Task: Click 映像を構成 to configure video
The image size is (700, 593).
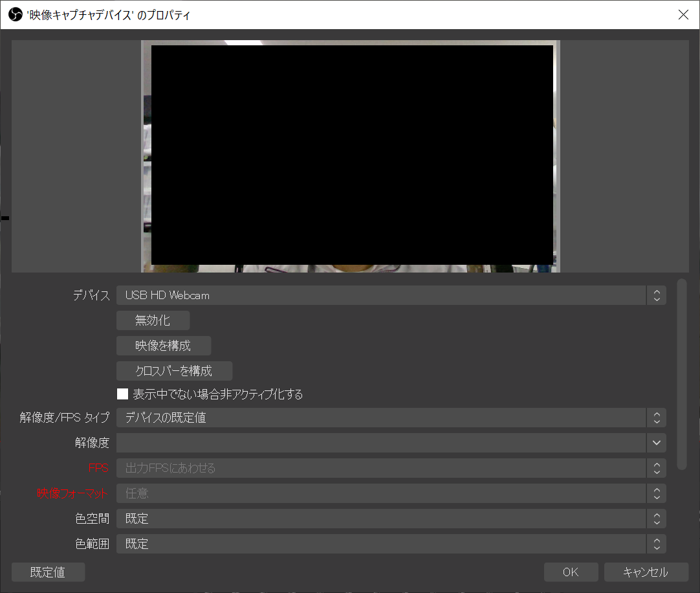Action: (163, 345)
